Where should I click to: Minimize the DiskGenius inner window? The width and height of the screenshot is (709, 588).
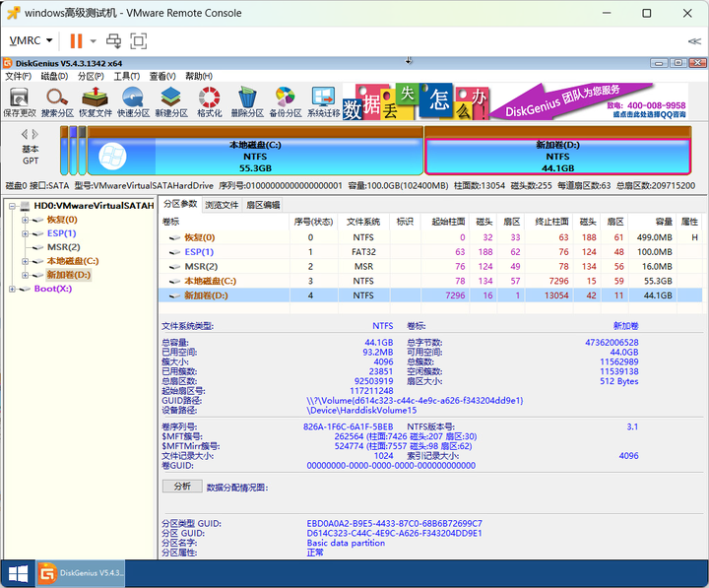tap(659, 63)
